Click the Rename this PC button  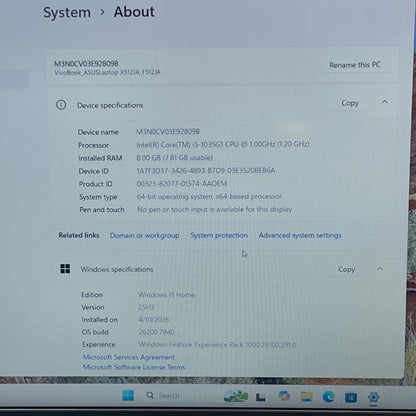tap(355, 65)
